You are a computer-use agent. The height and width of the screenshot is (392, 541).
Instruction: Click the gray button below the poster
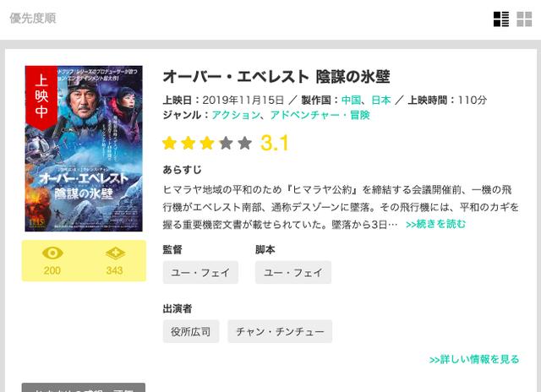click(x=84, y=388)
